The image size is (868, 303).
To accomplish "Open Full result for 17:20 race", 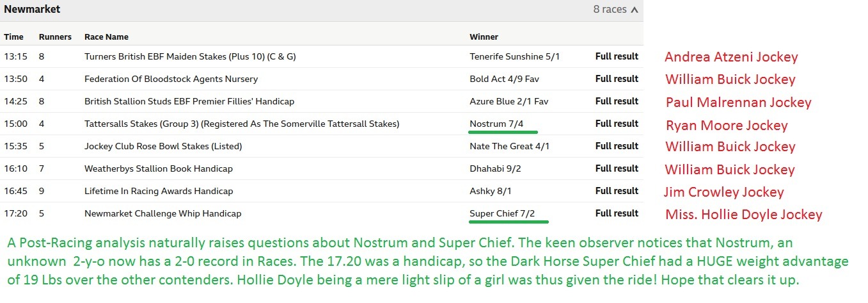I will coord(617,213).
